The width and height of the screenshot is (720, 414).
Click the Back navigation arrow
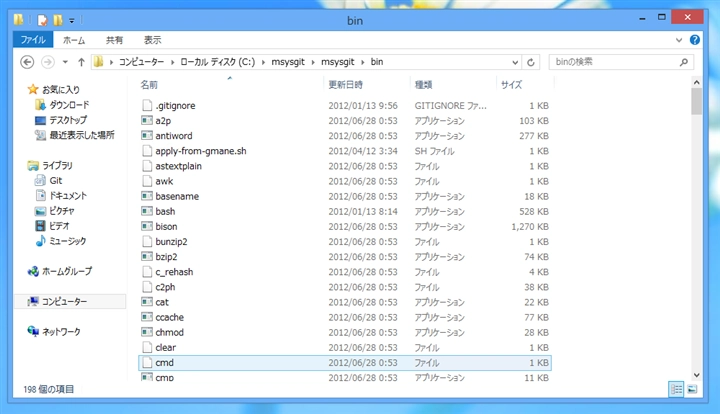(x=27, y=62)
